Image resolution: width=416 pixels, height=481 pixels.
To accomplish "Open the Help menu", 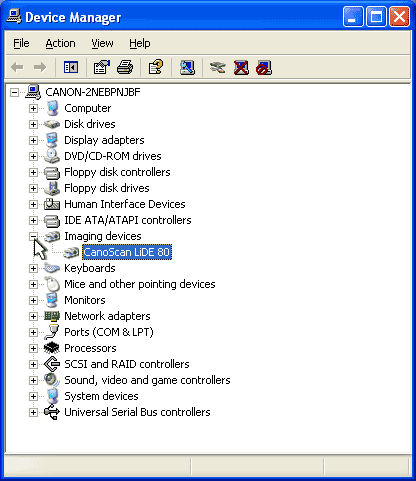I will [140, 43].
